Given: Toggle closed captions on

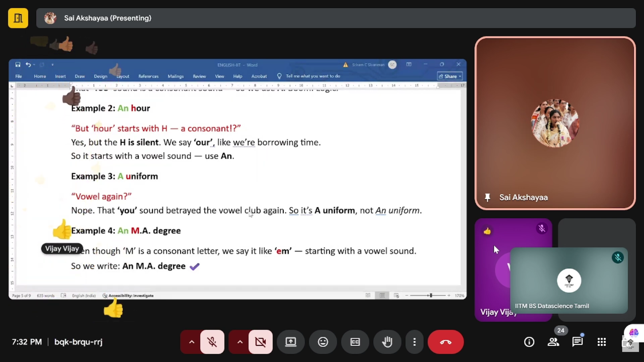Looking at the screenshot, I should 355,342.
